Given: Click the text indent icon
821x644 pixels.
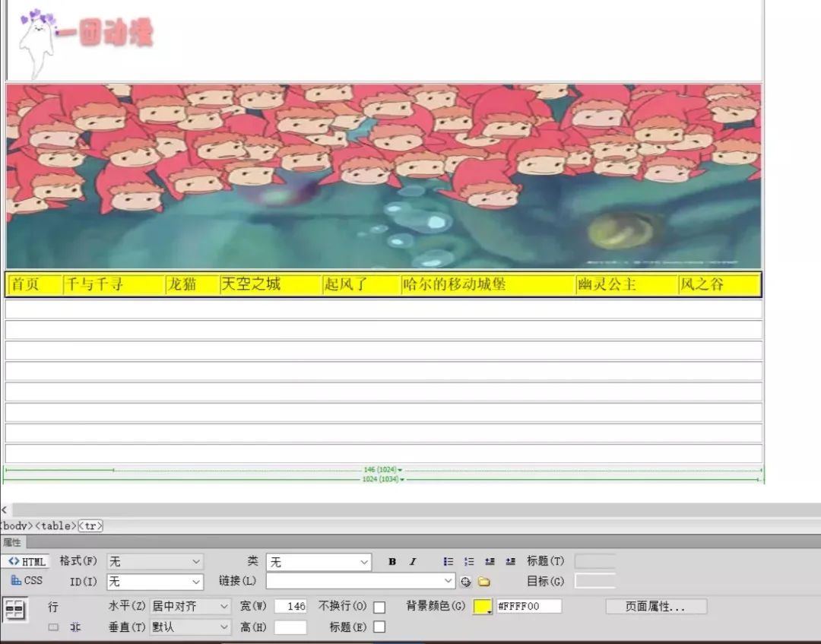Looking at the screenshot, I should 510,561.
